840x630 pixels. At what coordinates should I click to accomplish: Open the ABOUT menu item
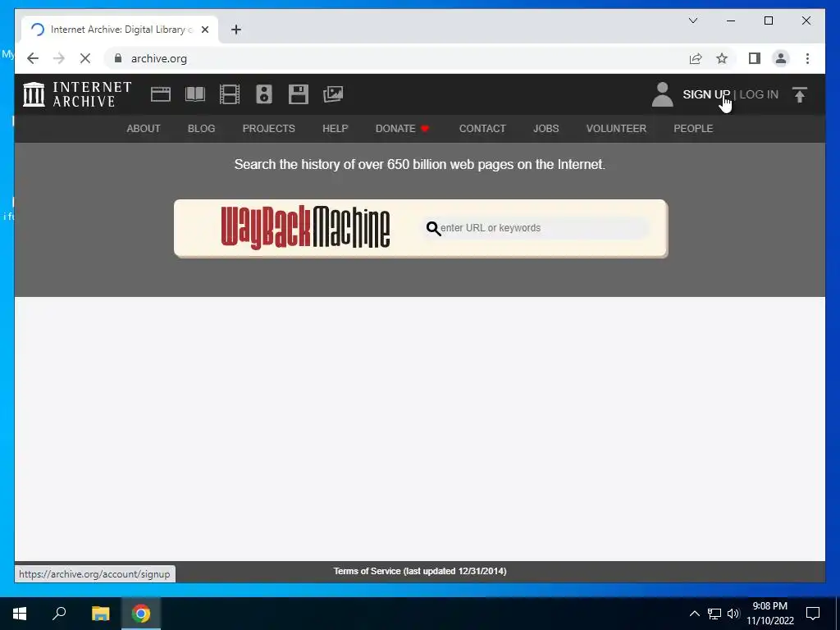coord(143,129)
